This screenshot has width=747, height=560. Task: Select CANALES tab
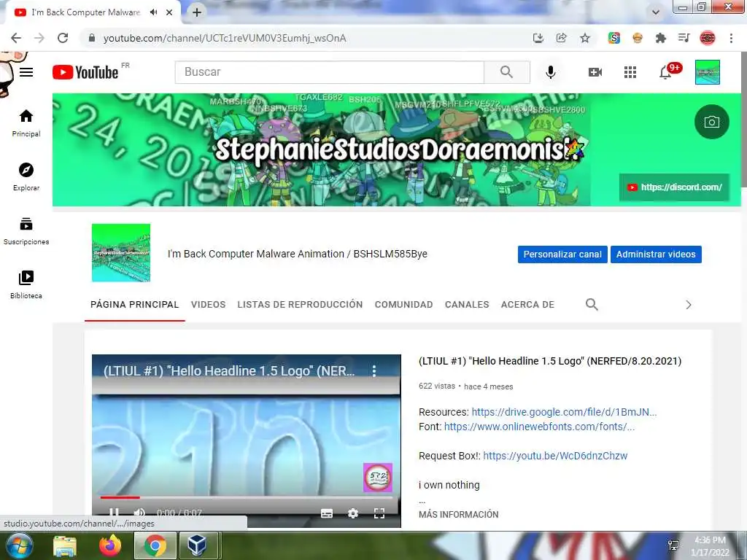pos(467,304)
